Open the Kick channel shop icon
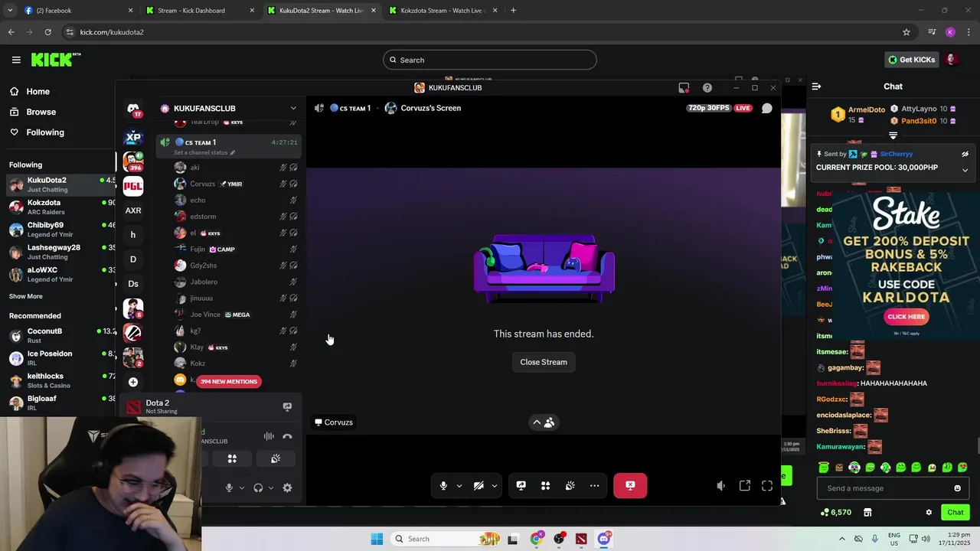 pos(867,512)
